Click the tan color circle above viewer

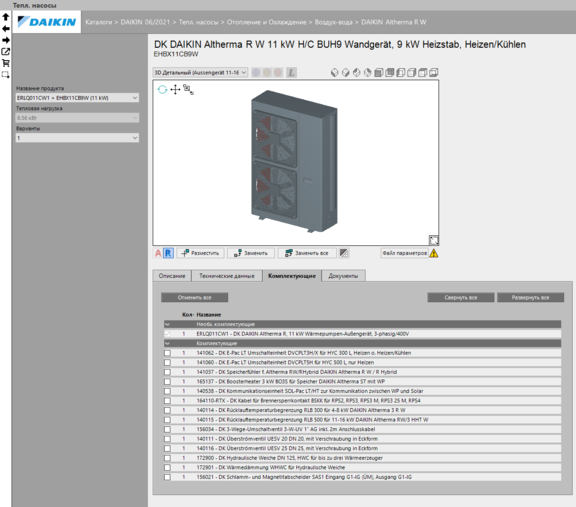click(x=267, y=72)
